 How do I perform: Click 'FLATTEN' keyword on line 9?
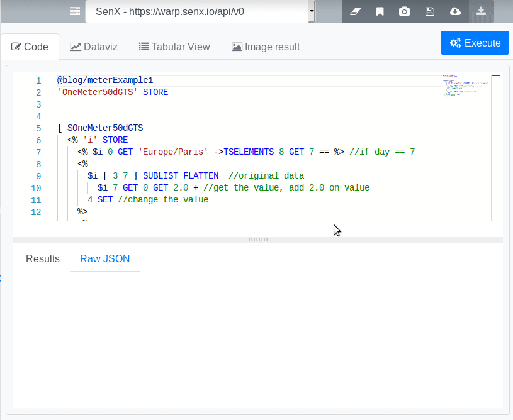click(201, 176)
